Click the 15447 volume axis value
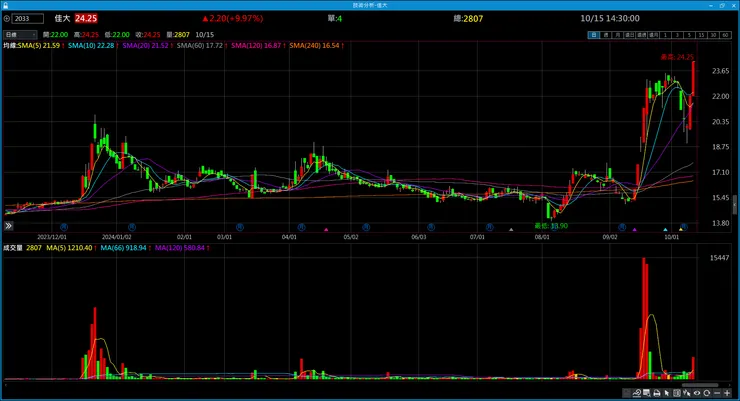The image size is (740, 401). tap(719, 258)
